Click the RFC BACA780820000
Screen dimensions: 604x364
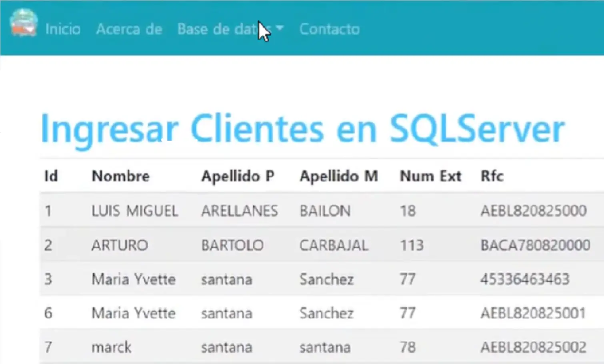pyautogui.click(x=536, y=245)
